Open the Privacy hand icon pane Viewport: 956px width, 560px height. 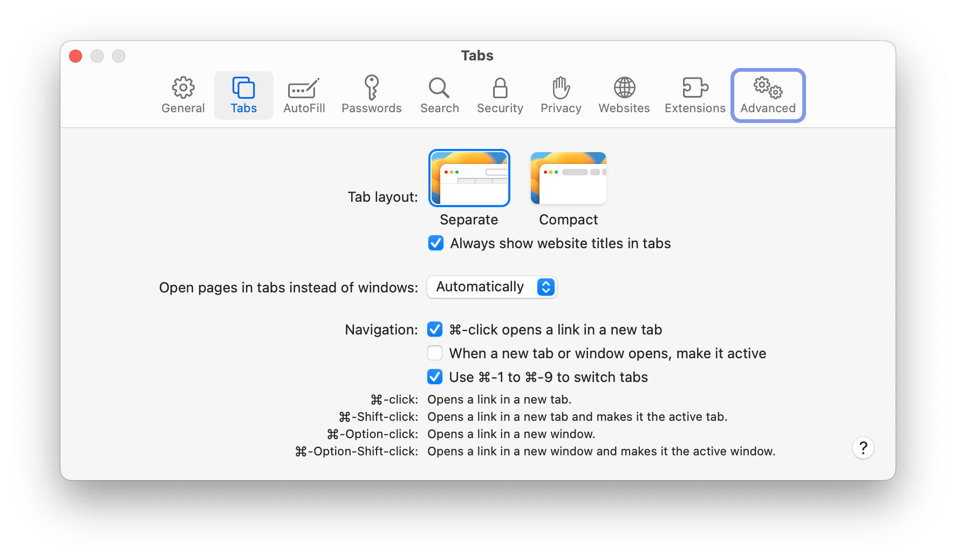561,95
